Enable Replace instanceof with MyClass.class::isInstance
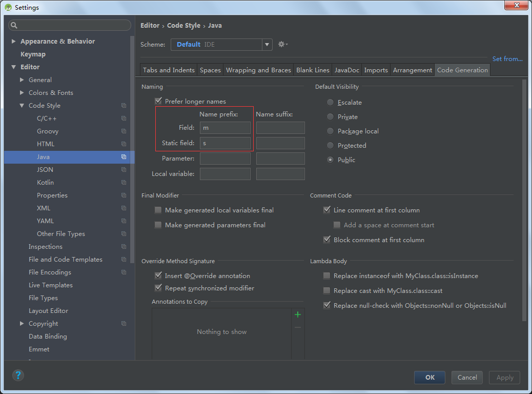 326,275
